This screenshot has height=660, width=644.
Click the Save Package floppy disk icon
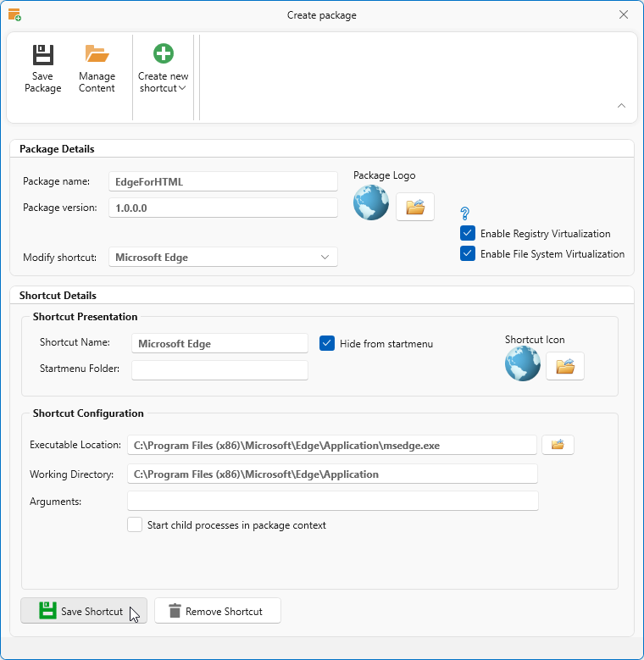point(42,55)
